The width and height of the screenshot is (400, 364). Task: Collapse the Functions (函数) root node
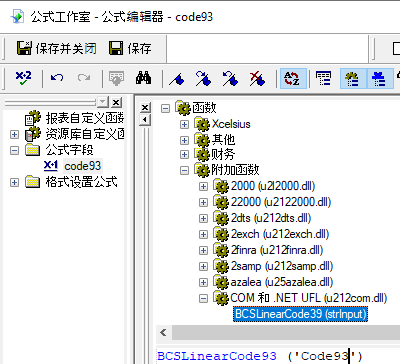[x=165, y=108]
